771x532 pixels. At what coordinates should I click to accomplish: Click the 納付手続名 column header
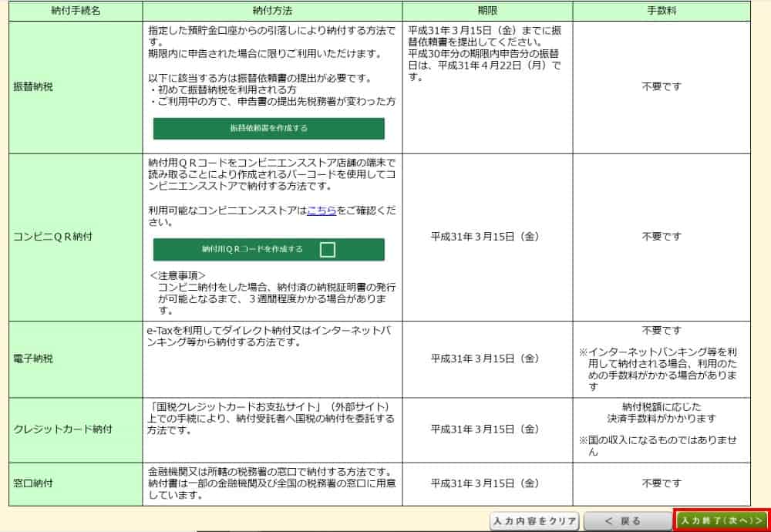pos(76,12)
